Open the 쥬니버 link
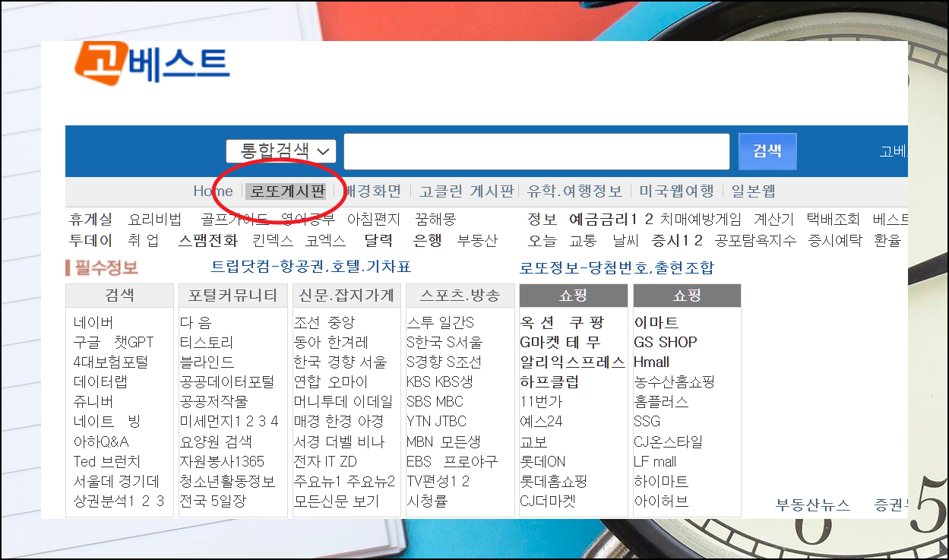 coord(93,402)
